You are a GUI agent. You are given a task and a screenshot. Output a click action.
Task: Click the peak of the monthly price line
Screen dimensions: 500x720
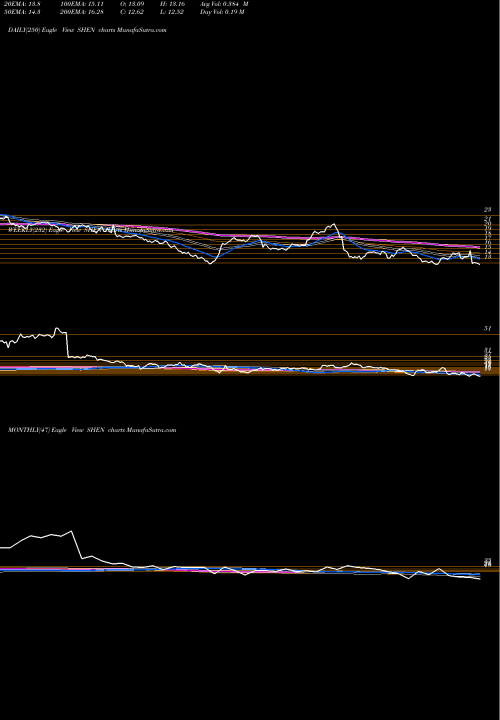71,531
